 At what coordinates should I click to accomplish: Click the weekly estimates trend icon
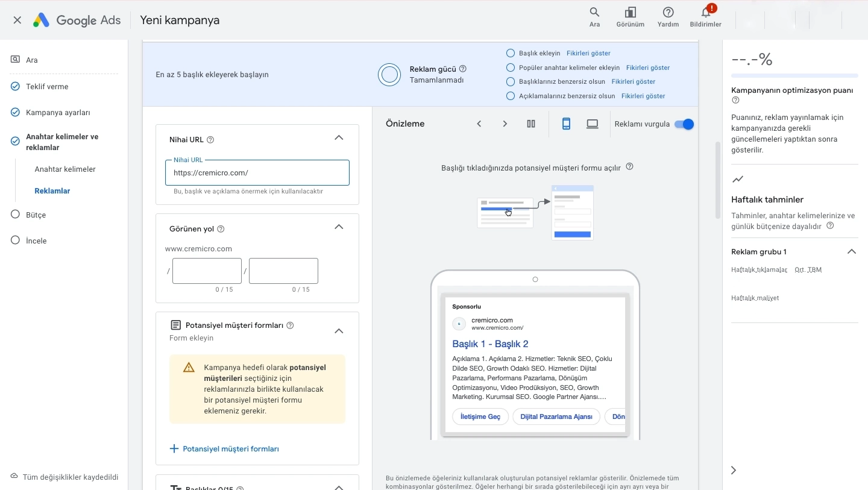click(x=737, y=179)
